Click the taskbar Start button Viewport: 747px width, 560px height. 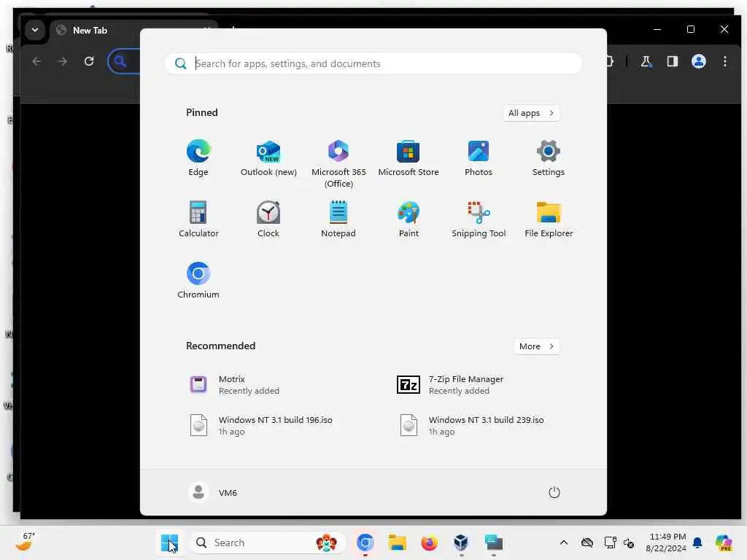169,542
